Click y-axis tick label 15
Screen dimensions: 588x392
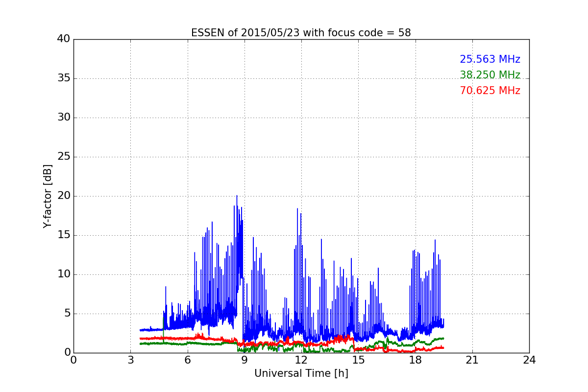64,235
